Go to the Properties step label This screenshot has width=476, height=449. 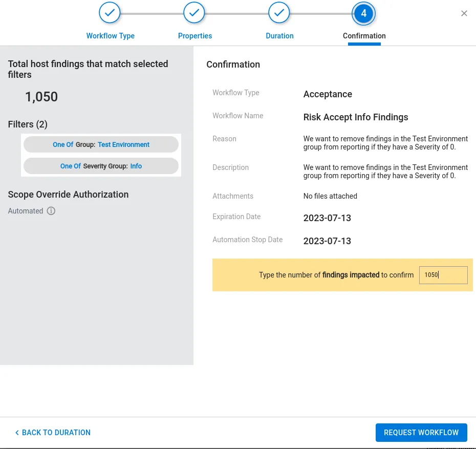click(195, 36)
